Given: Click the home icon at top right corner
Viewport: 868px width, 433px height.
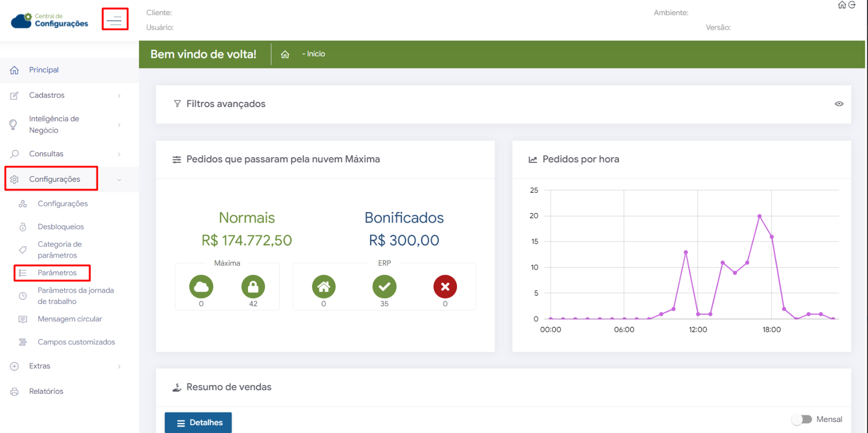Looking at the screenshot, I should click(842, 5).
